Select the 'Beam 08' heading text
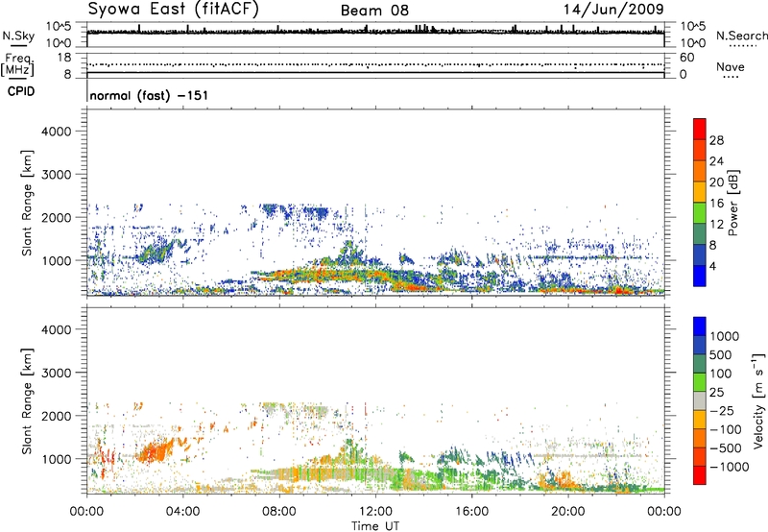Screen dimensions: 768x532 [x=374, y=11]
